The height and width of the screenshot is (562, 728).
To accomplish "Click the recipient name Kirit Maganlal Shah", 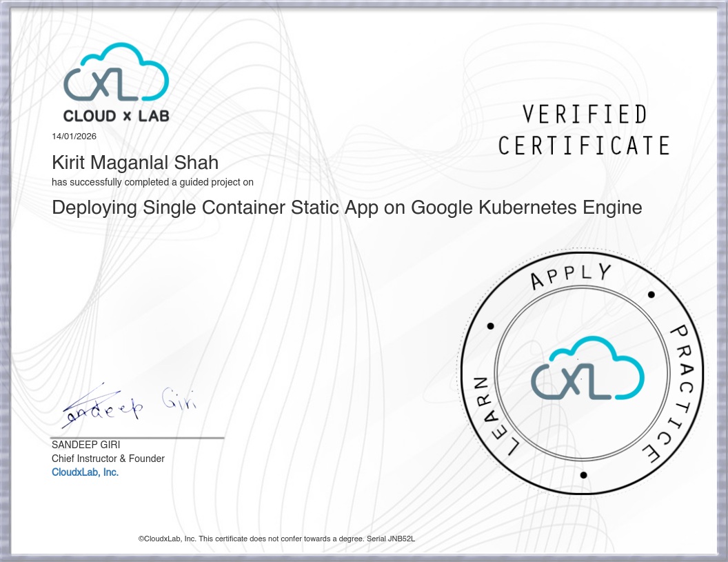I will click(x=135, y=163).
